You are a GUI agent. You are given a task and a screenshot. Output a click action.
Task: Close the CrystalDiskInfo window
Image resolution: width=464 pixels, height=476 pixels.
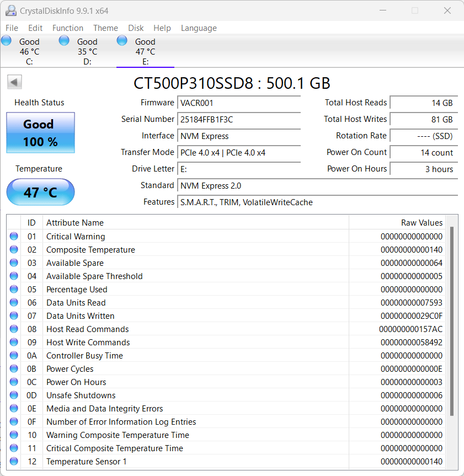pyautogui.click(x=447, y=10)
